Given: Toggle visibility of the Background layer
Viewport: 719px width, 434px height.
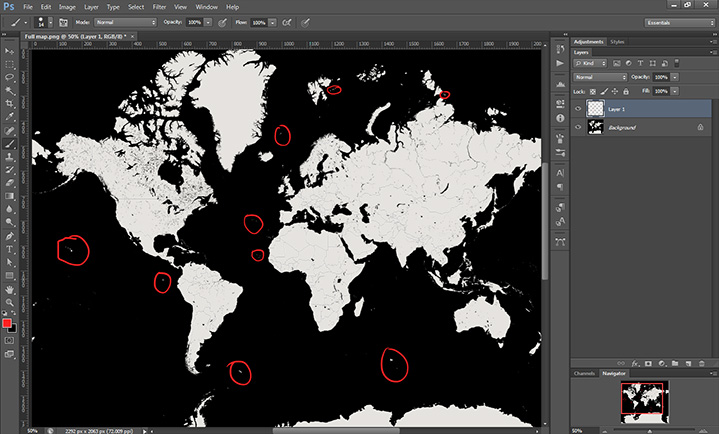Looking at the screenshot, I should 579,128.
